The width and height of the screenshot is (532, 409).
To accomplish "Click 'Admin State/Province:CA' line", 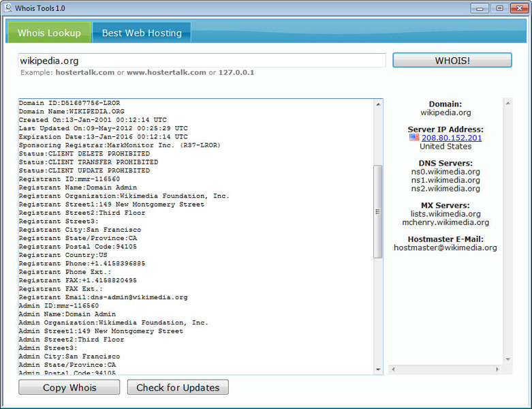I will tap(67, 365).
